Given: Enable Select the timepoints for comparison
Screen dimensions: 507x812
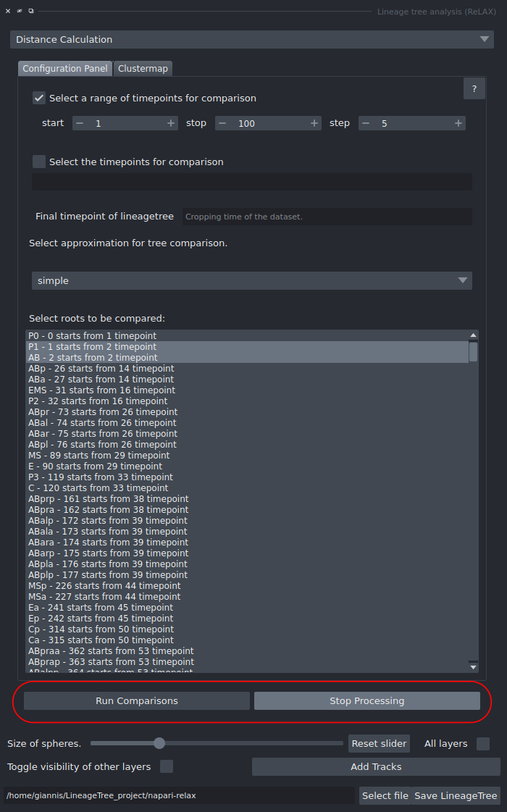Looking at the screenshot, I should pos(38,161).
